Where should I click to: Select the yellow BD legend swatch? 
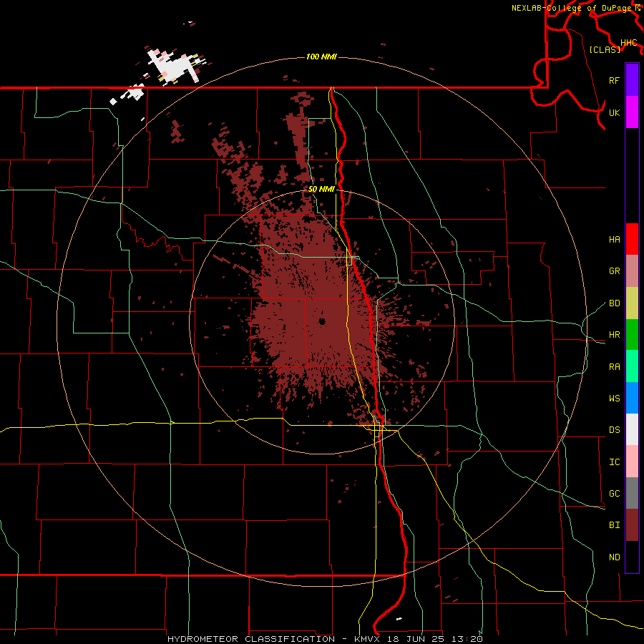(x=632, y=303)
